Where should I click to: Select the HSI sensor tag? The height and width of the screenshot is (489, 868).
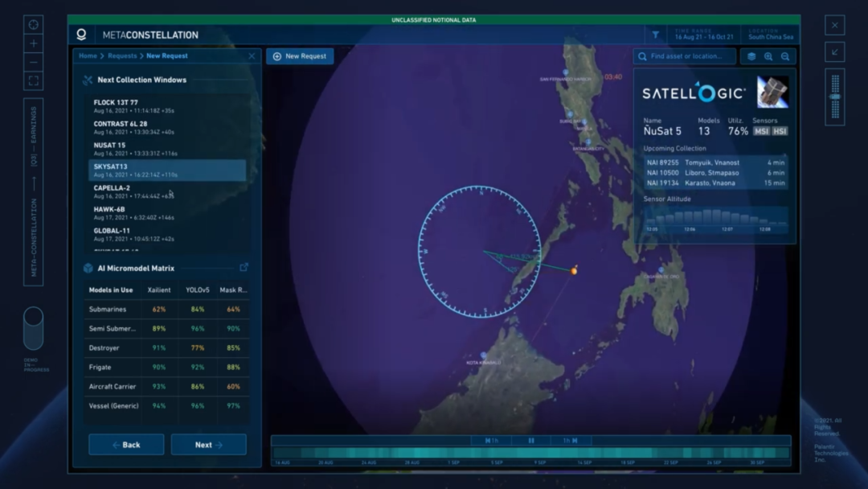(780, 131)
